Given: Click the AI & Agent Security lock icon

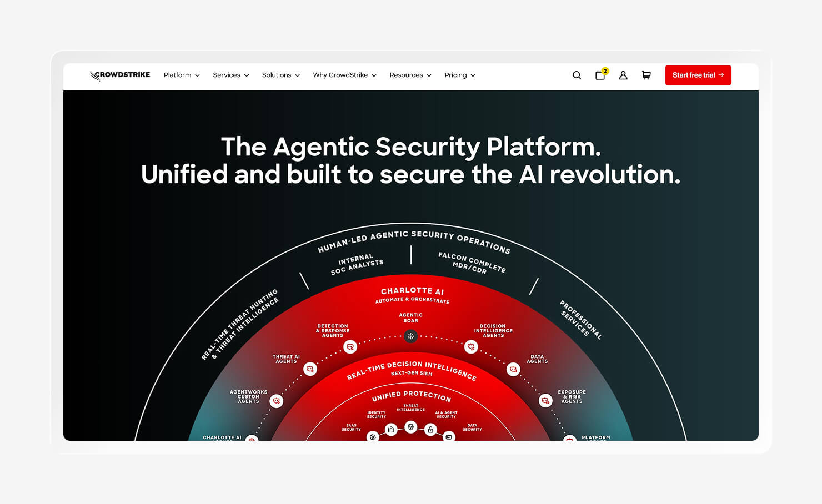Looking at the screenshot, I should (430, 430).
